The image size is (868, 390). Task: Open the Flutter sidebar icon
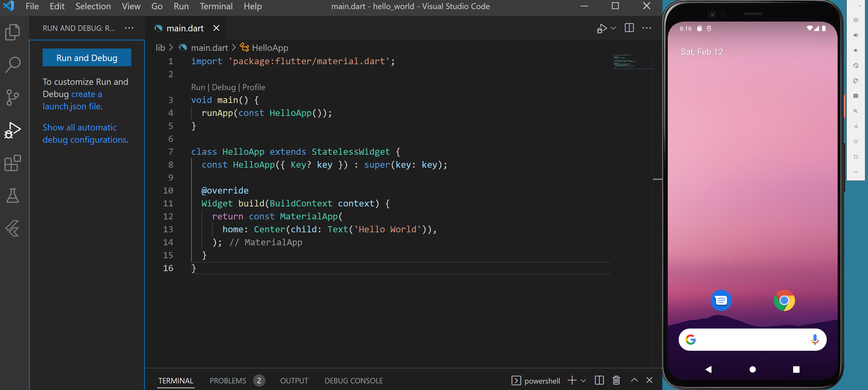pos(13,228)
